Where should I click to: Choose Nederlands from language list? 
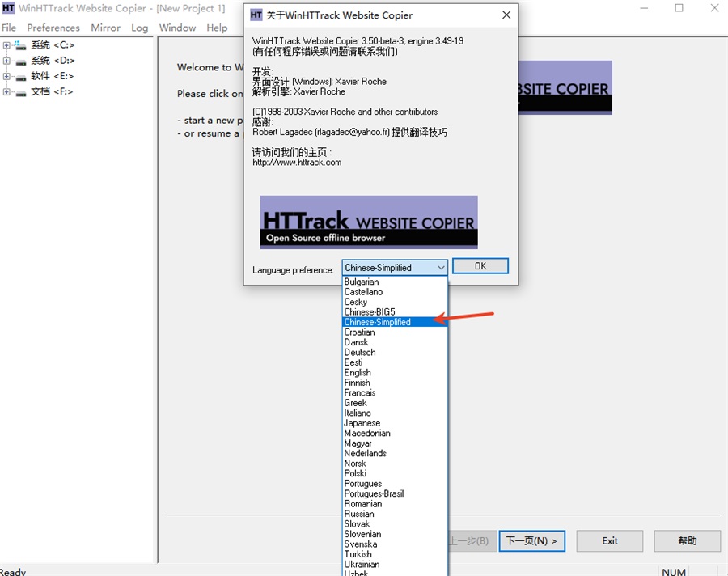pyautogui.click(x=395, y=453)
